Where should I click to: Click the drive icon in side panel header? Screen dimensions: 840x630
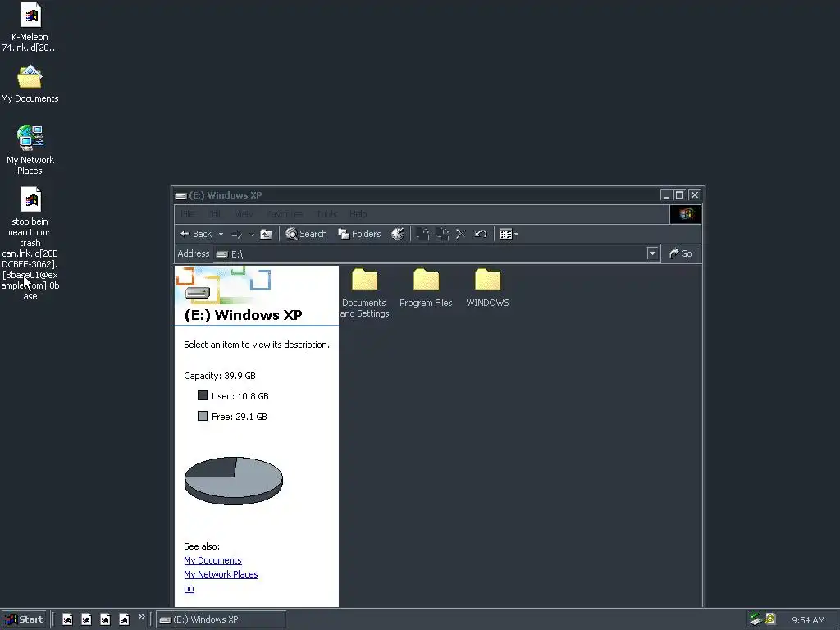click(x=198, y=293)
